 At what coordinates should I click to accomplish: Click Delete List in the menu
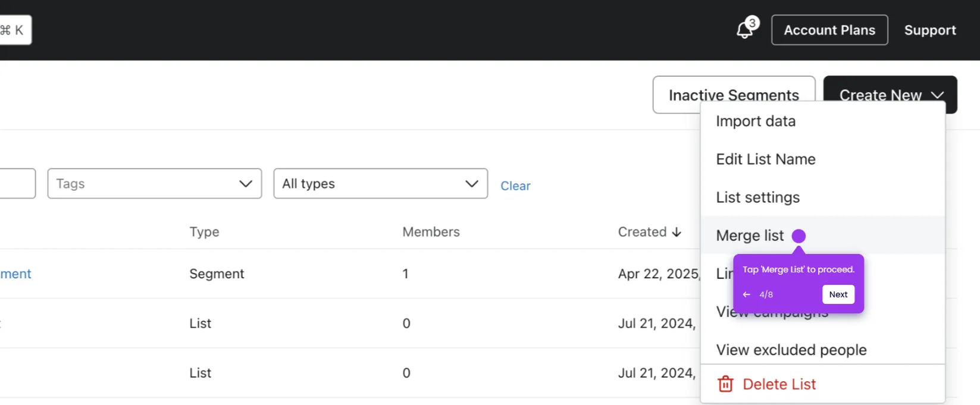click(x=779, y=384)
